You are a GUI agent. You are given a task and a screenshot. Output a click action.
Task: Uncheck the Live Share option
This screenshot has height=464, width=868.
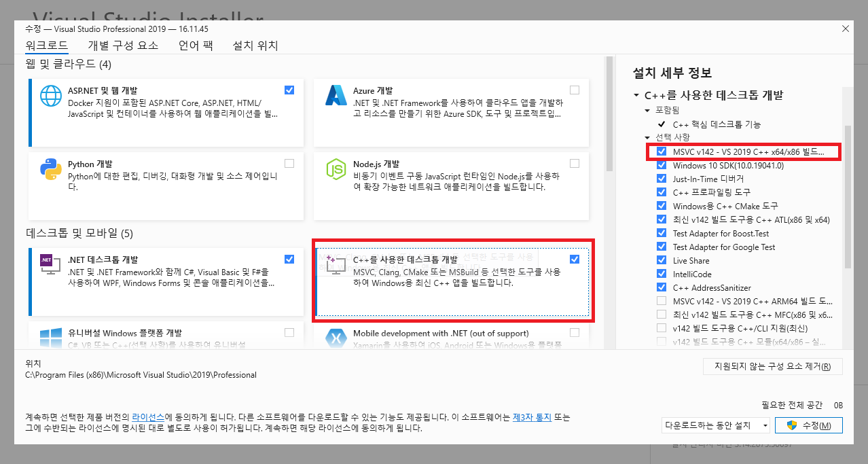point(662,260)
